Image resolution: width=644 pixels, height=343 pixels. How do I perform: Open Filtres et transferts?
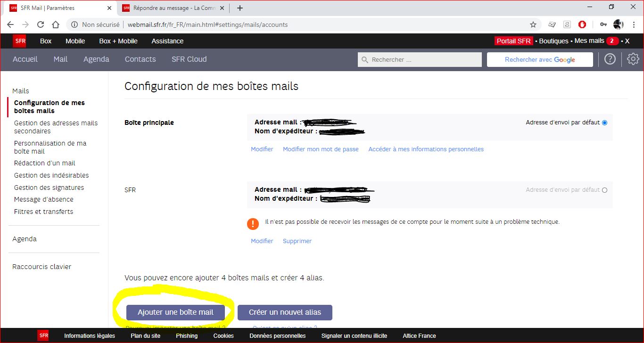coord(44,212)
